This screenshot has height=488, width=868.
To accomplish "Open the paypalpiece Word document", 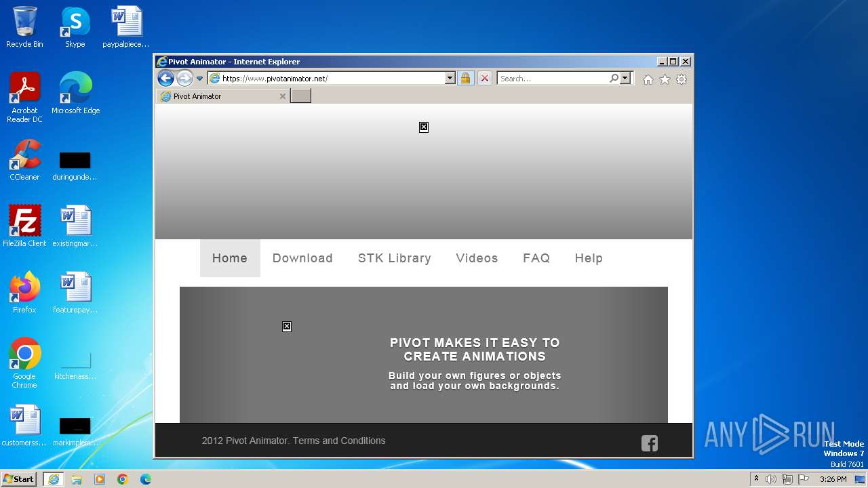I will pos(126,28).
